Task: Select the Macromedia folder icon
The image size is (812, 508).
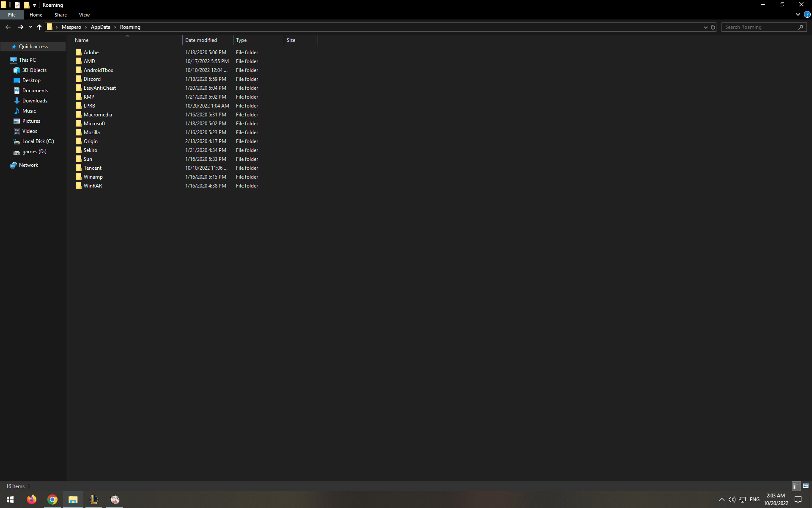Action: click(x=79, y=115)
